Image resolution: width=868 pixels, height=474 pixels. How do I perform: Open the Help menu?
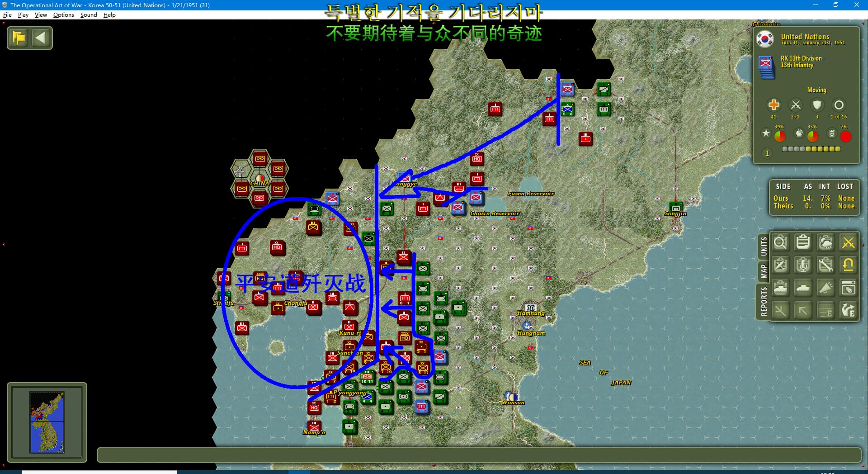[x=109, y=15]
